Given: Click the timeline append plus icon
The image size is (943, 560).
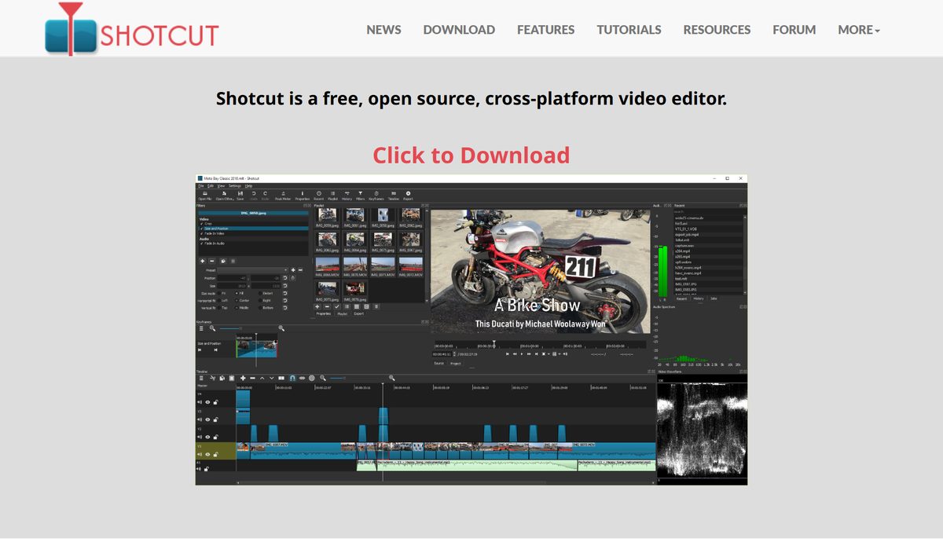Looking at the screenshot, I should coord(243,378).
